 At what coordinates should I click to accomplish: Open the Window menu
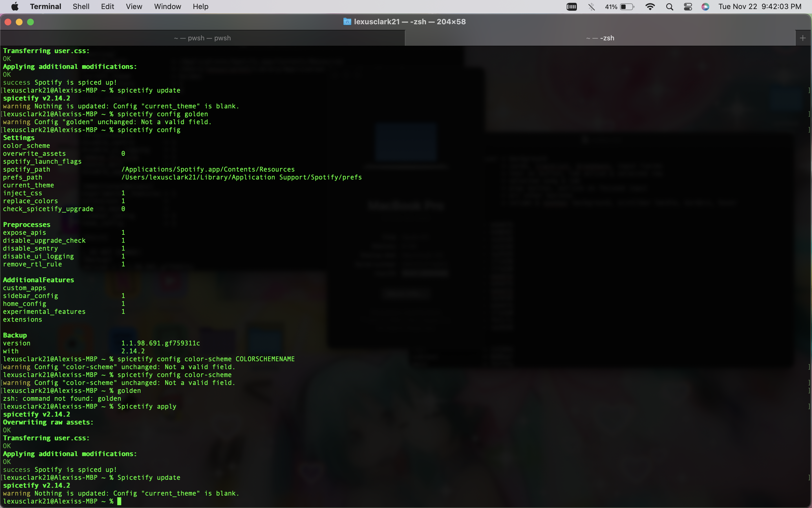tap(167, 6)
